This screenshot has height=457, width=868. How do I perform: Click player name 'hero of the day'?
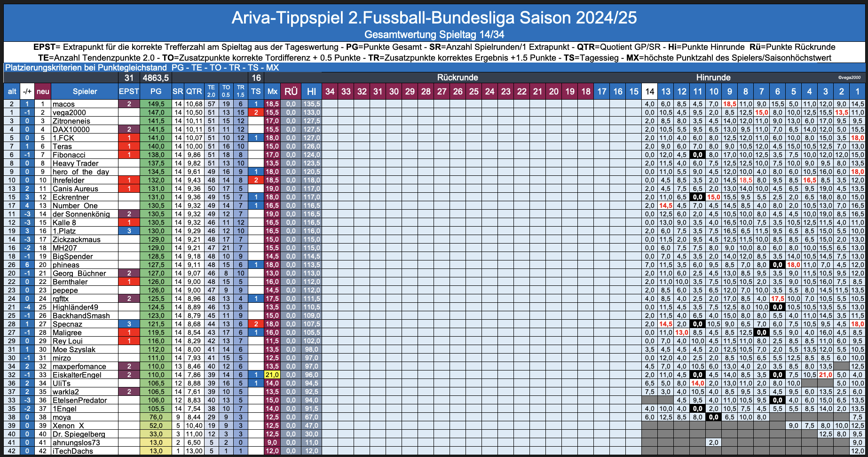pyautogui.click(x=81, y=172)
